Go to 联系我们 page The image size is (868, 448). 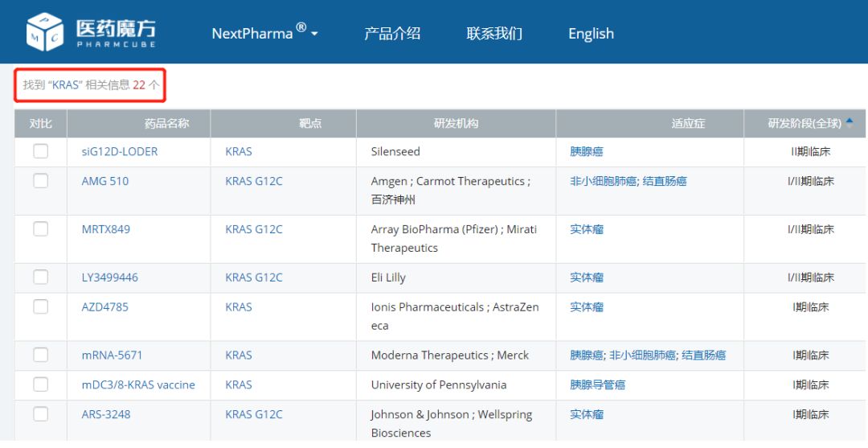pos(493,33)
